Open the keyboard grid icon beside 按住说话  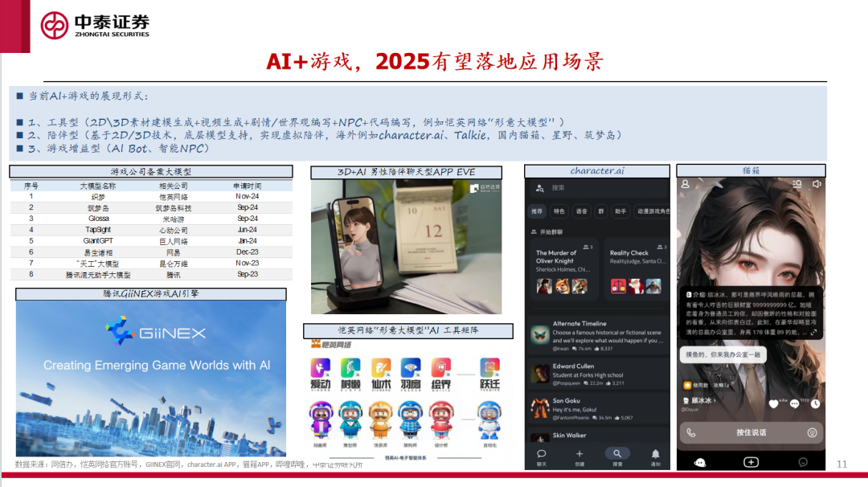click(x=812, y=433)
